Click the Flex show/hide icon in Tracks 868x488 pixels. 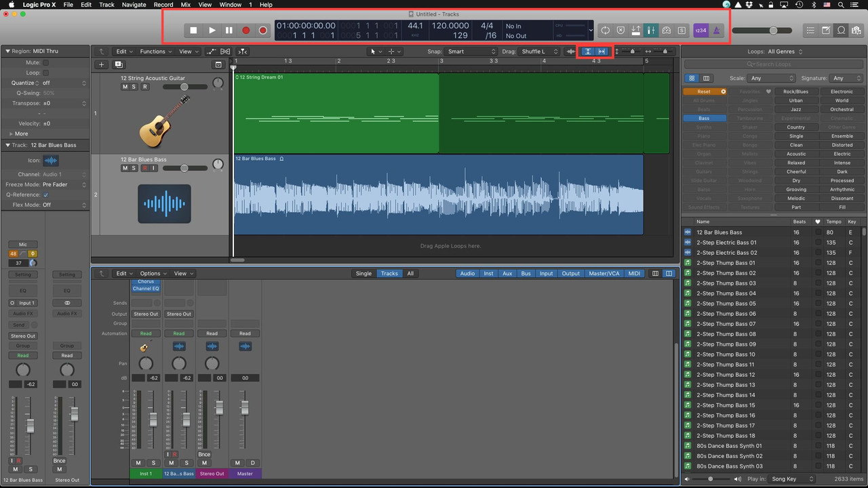pyautogui.click(x=226, y=52)
